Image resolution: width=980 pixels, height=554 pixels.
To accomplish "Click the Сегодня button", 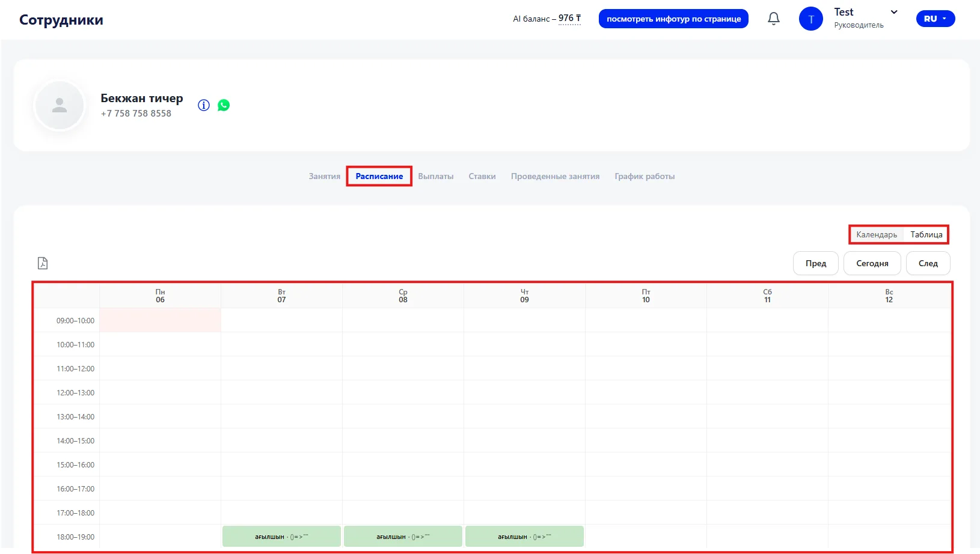I will pos(872,263).
